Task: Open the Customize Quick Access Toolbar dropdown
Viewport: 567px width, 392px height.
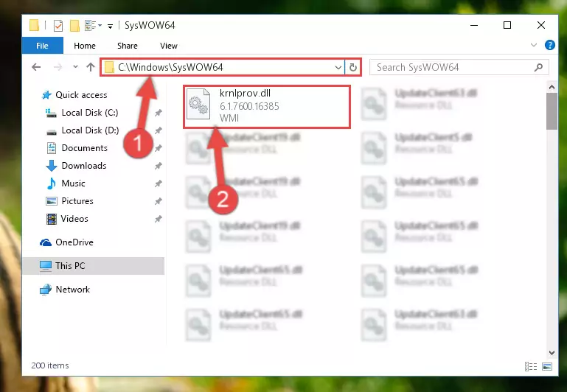Action: click(x=110, y=26)
